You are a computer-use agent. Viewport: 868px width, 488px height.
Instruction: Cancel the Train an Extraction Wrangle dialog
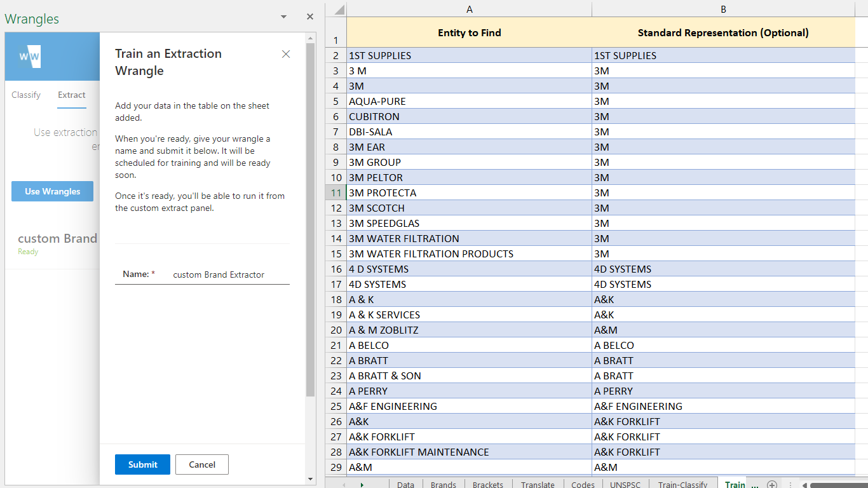202,464
